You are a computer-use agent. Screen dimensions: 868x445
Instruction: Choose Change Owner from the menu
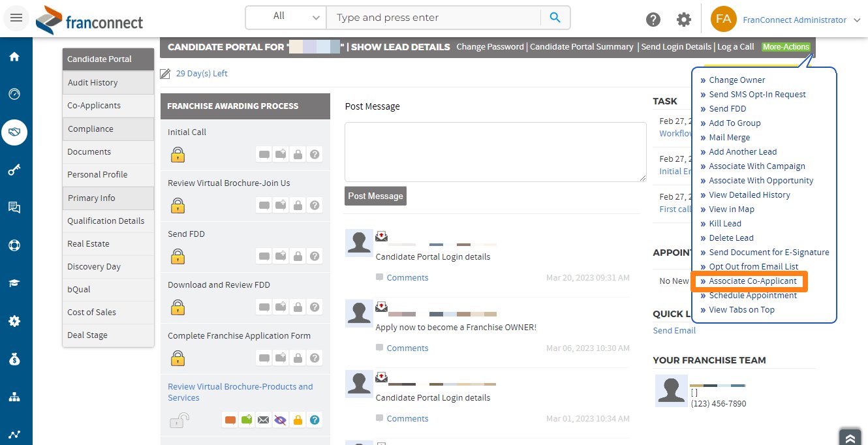(737, 80)
